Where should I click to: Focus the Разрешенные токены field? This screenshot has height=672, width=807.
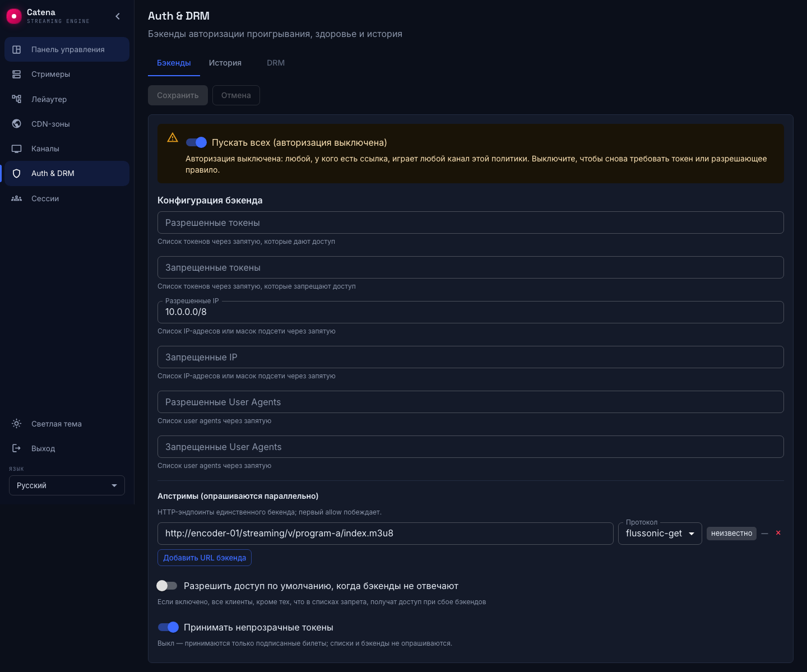pyautogui.click(x=471, y=223)
